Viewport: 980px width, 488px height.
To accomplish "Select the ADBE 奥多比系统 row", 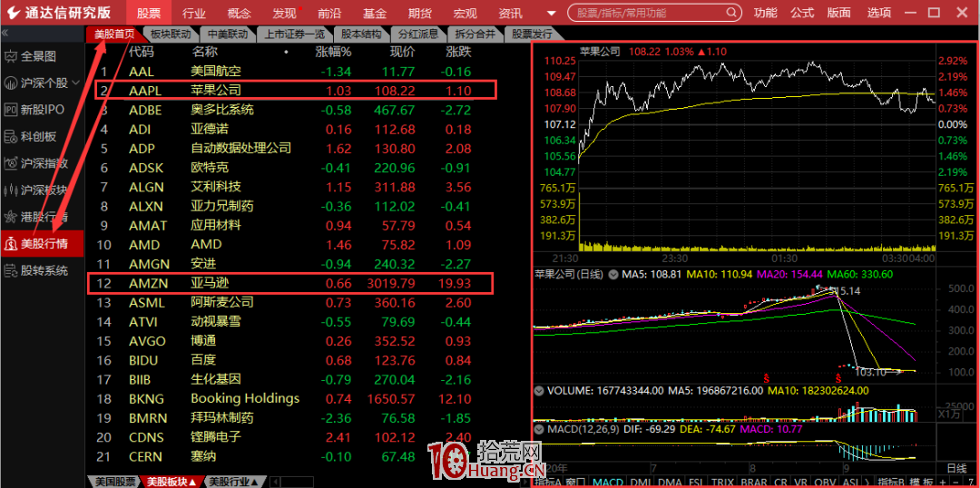I will 309,110.
